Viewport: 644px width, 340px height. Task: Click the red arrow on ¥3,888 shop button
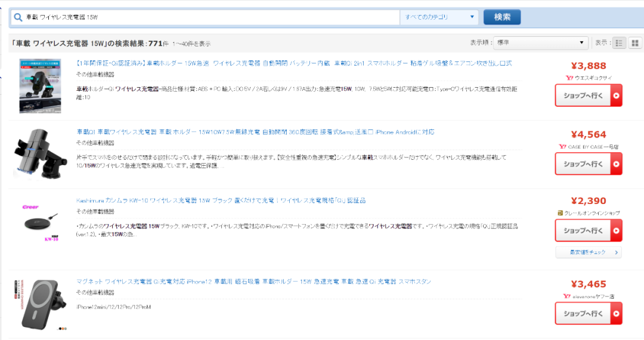pos(616,95)
